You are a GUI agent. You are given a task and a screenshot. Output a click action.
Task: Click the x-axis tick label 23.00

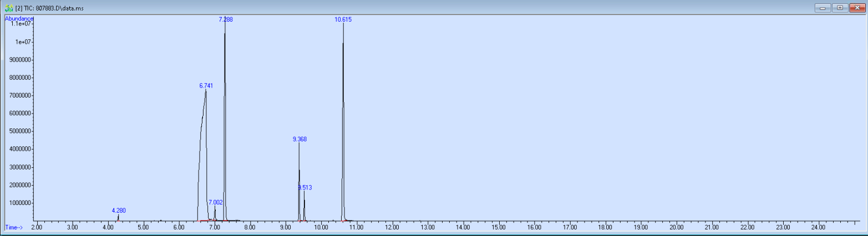coord(783,227)
